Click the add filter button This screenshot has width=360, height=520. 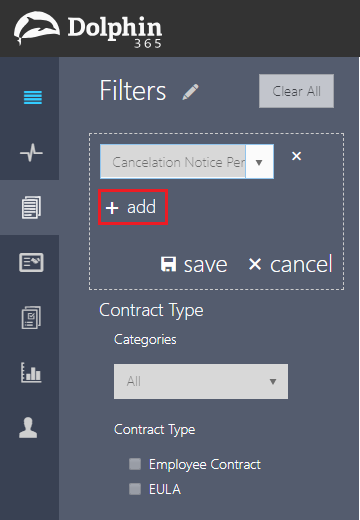coord(133,207)
